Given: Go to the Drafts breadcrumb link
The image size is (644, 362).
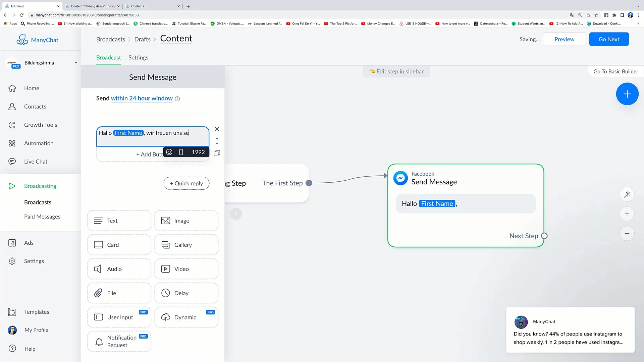Looking at the screenshot, I should tap(142, 39).
